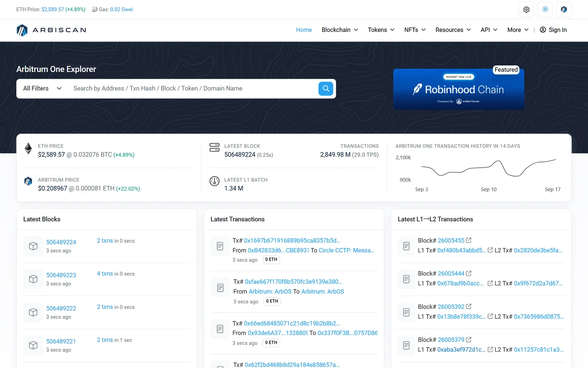The height and width of the screenshot is (368, 588).
Task: Click the cube icon for block 506489223
Action: coord(33,279)
